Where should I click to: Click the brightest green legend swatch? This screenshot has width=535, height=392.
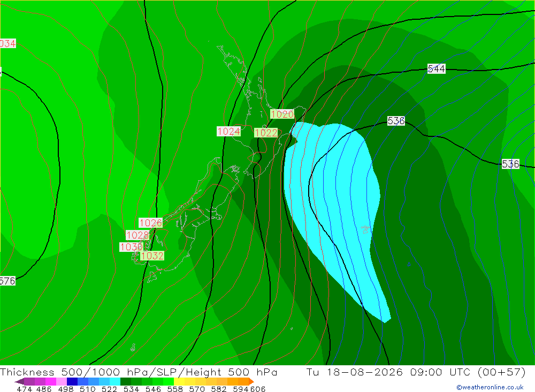pos(169,381)
